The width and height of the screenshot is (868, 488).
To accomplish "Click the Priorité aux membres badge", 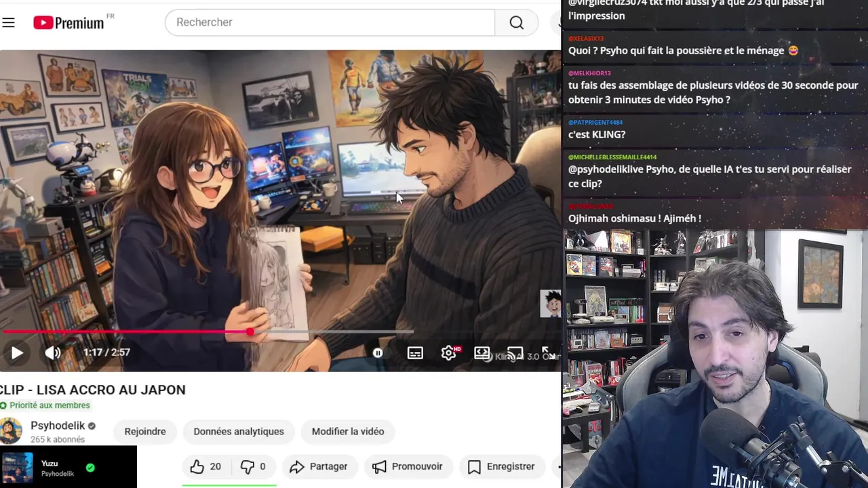I will pos(45,405).
